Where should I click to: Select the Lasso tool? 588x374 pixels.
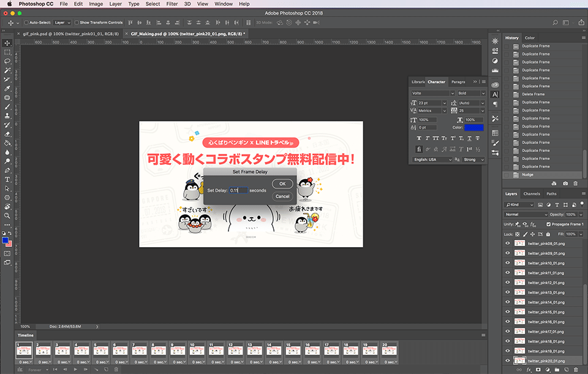pos(7,61)
